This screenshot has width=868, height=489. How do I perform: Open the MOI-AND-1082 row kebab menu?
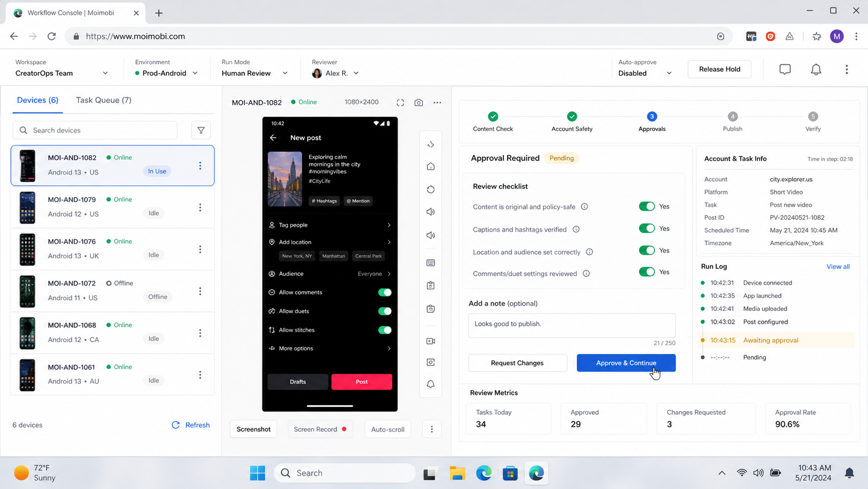(200, 166)
